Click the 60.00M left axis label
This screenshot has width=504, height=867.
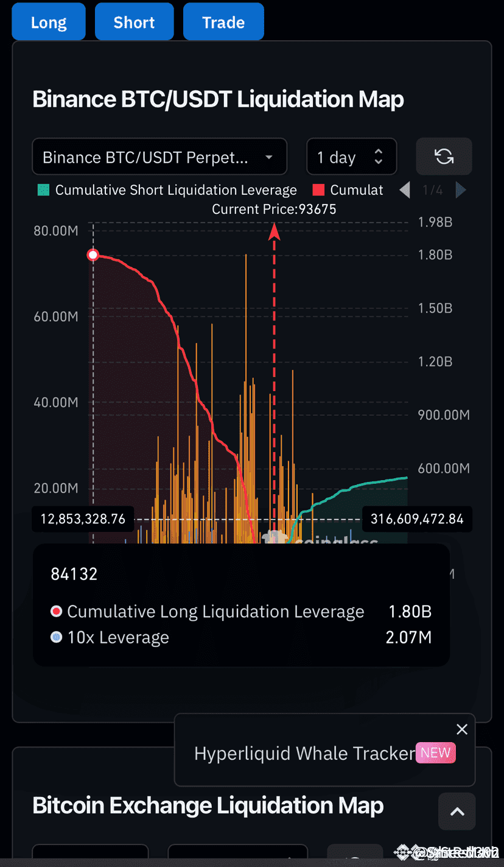tap(56, 317)
